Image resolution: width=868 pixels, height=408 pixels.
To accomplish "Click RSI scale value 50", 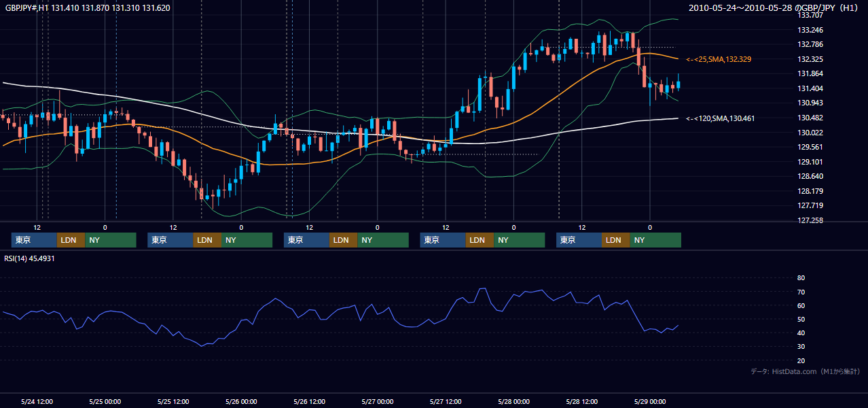I will click(801, 319).
